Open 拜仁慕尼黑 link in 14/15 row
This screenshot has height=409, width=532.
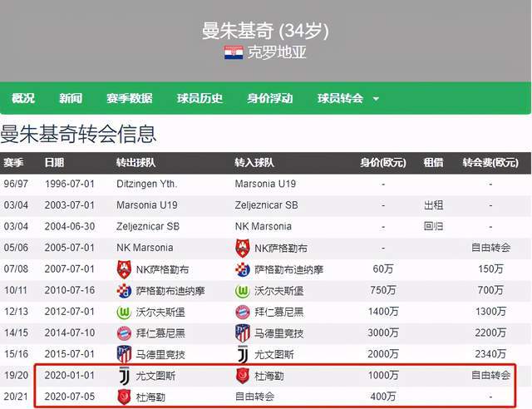tap(160, 333)
